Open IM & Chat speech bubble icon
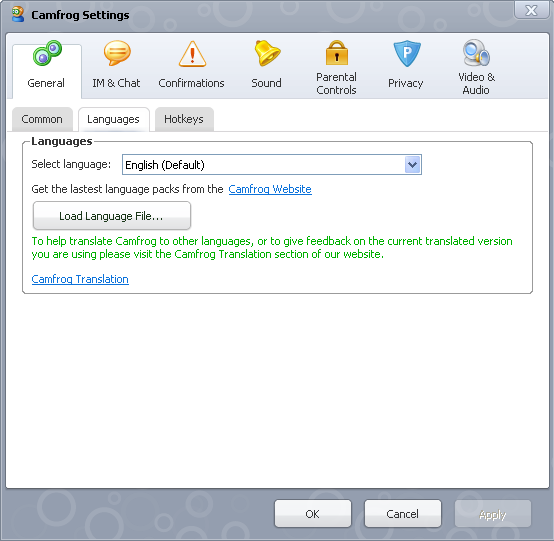The image size is (554, 541). [117, 53]
